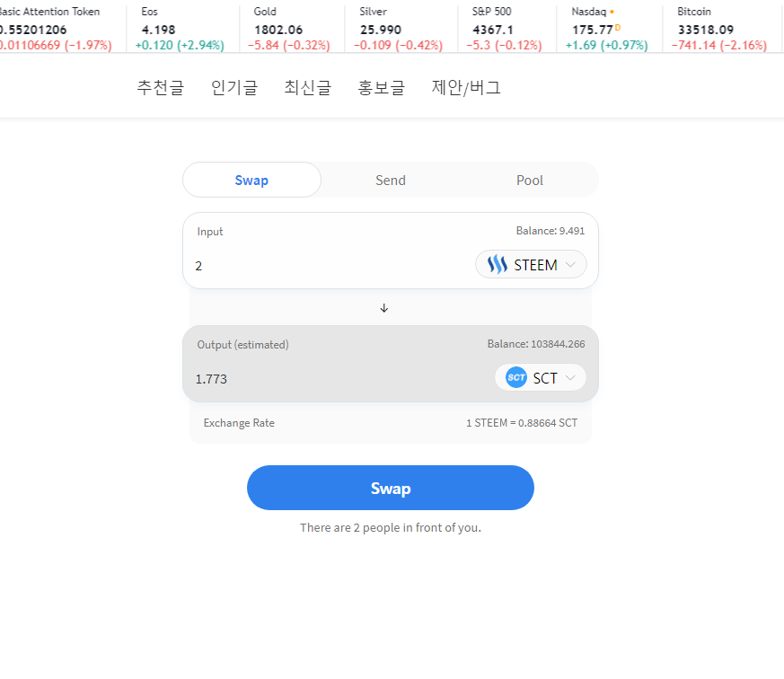784x679 pixels.
Task: Click the orange dot next to Nasdaq
Action: 612,12
